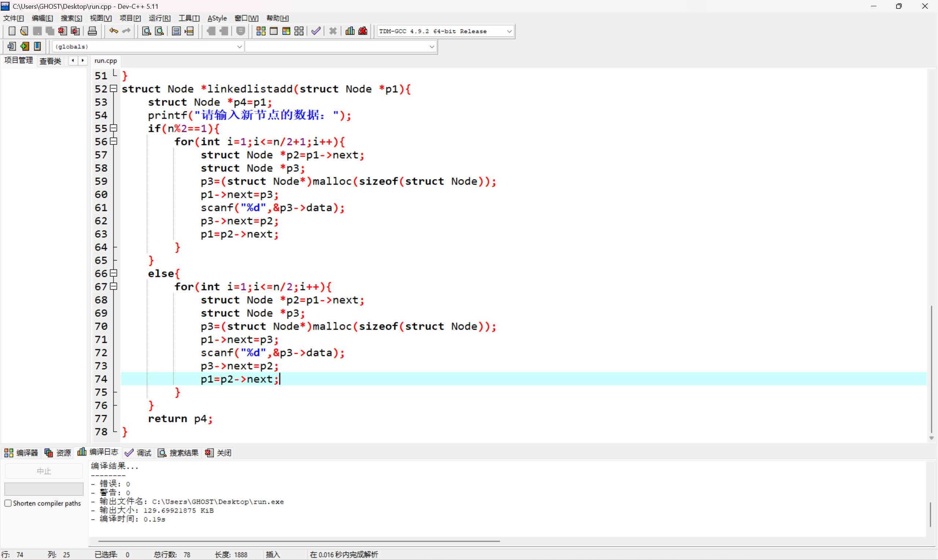Switch to the 查看类 sidebar tab

(50, 61)
